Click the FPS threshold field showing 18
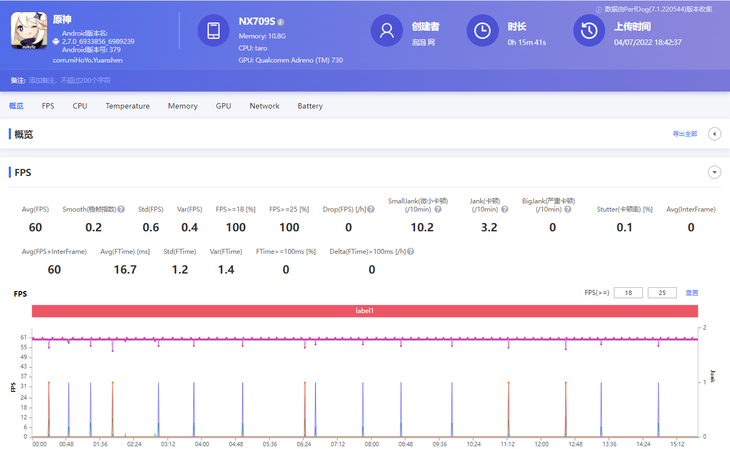The width and height of the screenshot is (730, 449). [629, 293]
